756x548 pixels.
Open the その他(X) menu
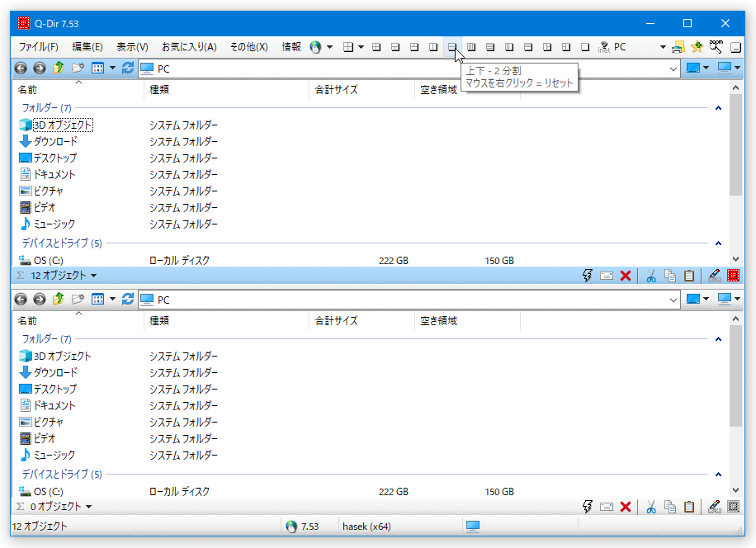(x=248, y=47)
